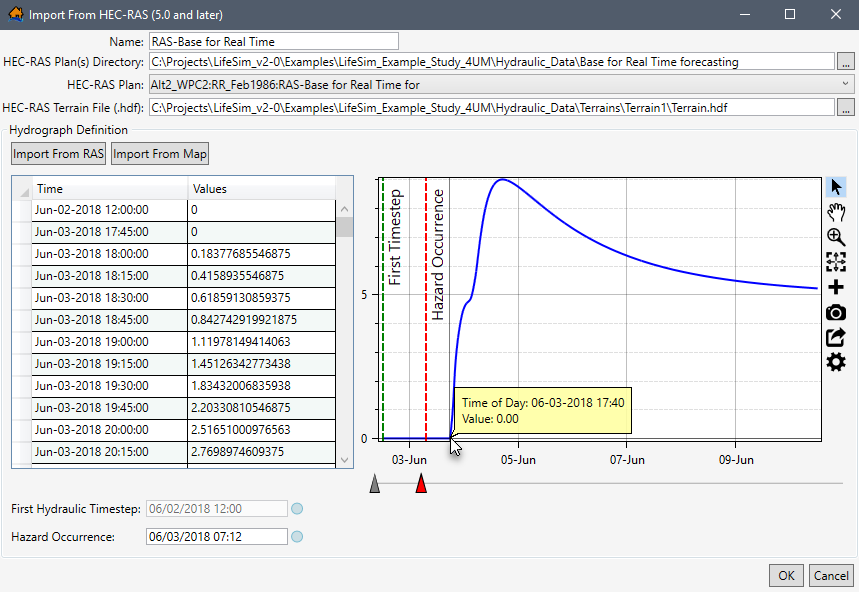Toggle the indicator beside Hazard Occurrence field
The height and width of the screenshot is (592, 859).
pyautogui.click(x=296, y=536)
